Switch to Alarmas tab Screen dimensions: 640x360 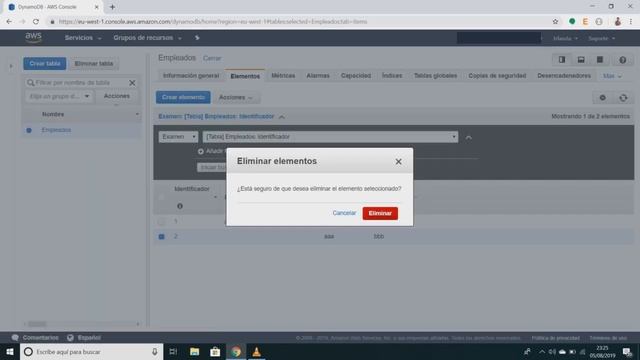318,76
